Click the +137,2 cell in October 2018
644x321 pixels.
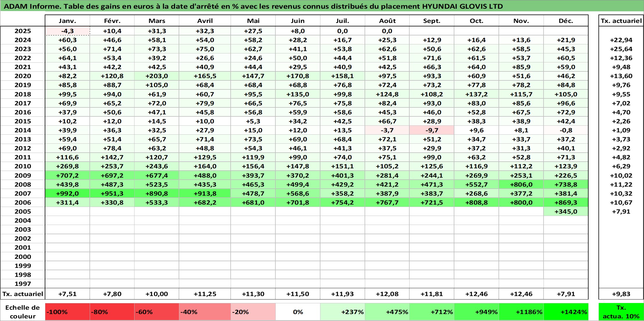coord(477,94)
